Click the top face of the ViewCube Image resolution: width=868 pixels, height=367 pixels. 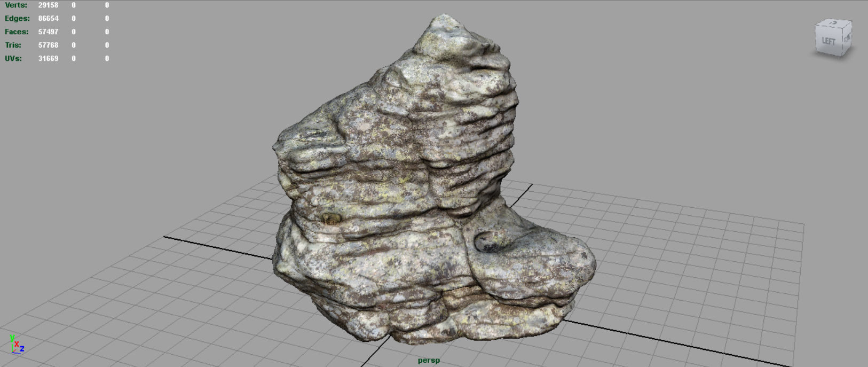[x=835, y=24]
